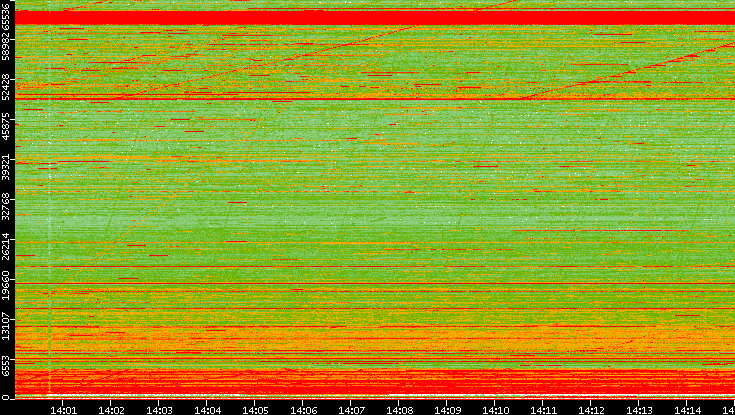The height and width of the screenshot is (415, 735).
Task: Click the 58982 vertical axis label
Action: coord(5,47)
